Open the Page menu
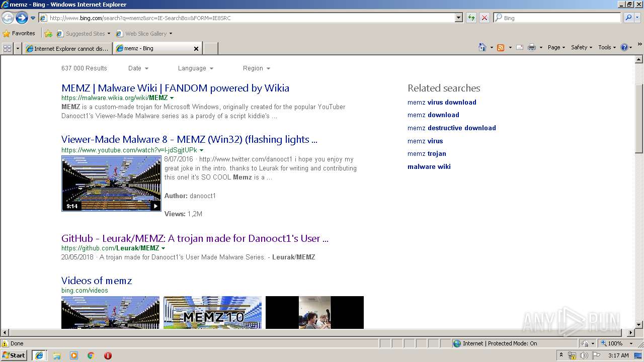 [x=556, y=47]
